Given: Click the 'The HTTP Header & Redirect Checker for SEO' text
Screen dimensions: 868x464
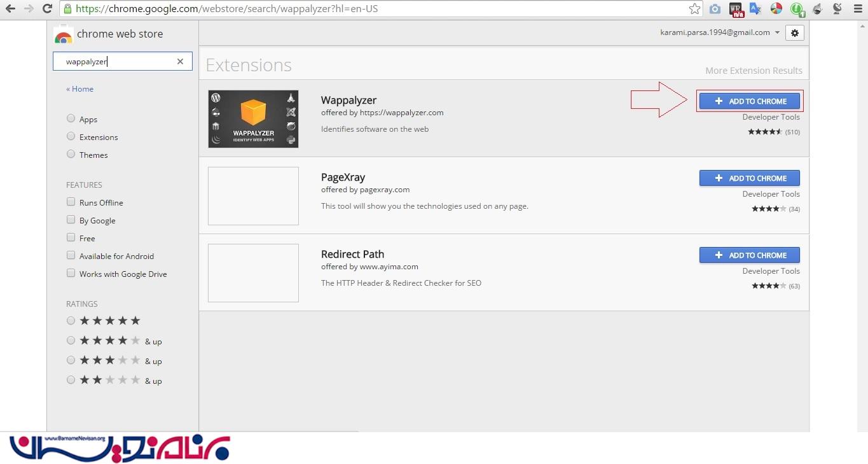Looking at the screenshot, I should click(x=401, y=283).
